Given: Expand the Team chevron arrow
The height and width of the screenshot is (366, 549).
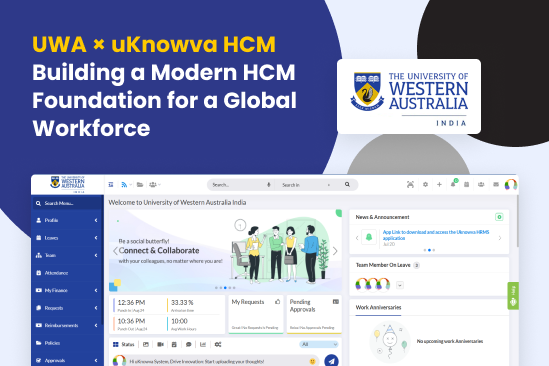Looking at the screenshot, I should coord(96,255).
